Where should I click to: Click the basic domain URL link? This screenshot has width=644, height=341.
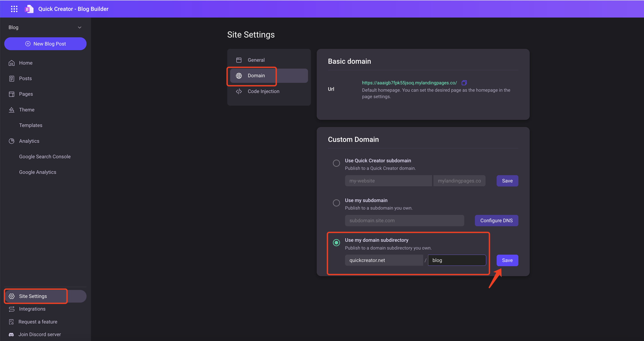(409, 83)
